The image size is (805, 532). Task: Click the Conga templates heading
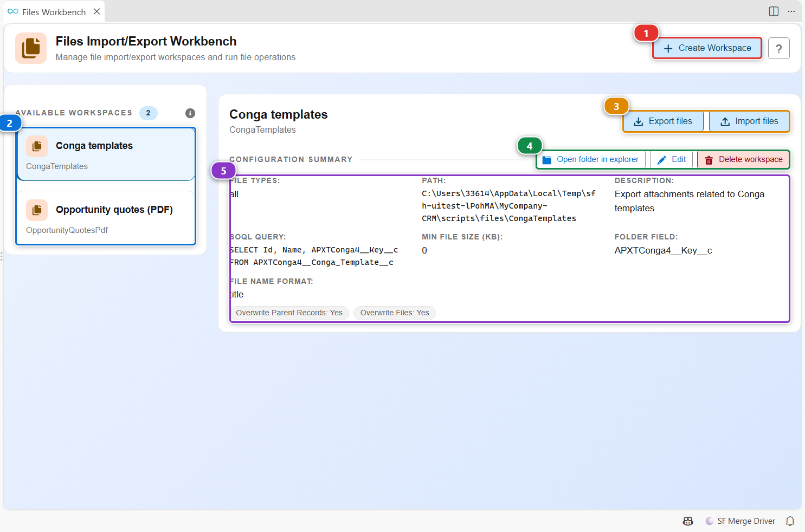(278, 114)
